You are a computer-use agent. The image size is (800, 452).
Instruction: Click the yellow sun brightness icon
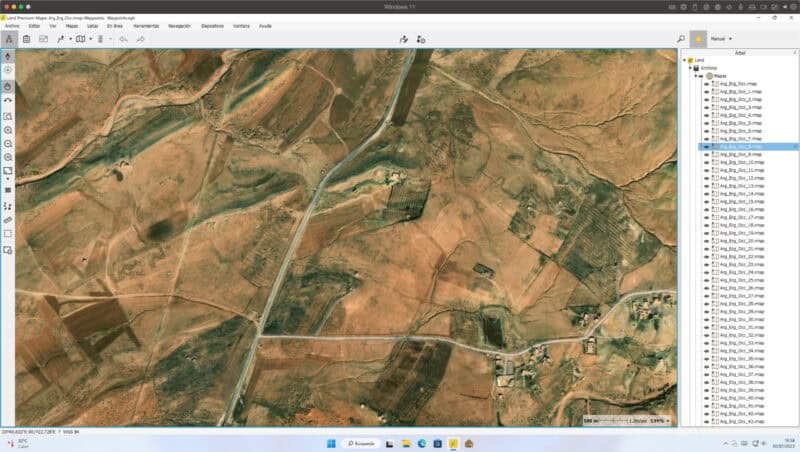698,39
